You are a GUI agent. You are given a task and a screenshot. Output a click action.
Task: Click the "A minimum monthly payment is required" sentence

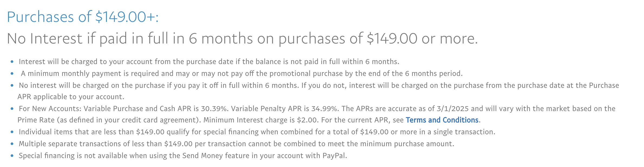coord(242,74)
